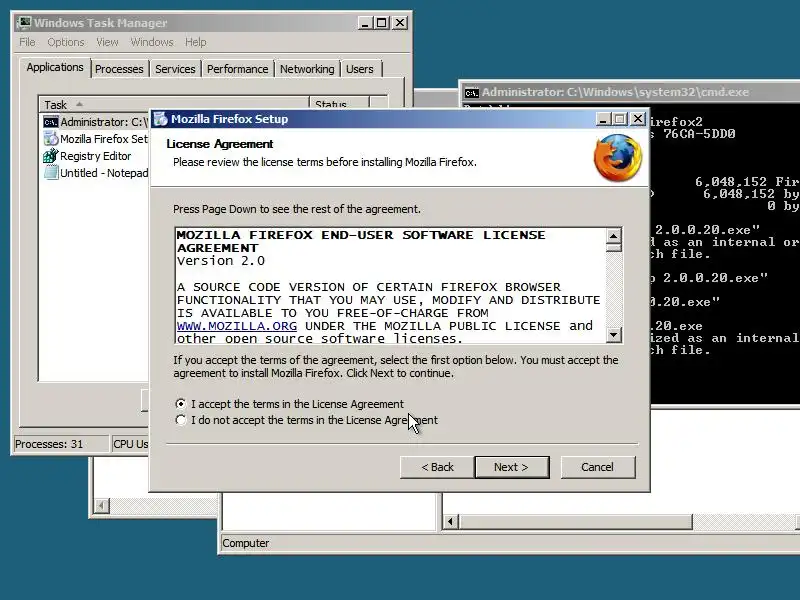The width and height of the screenshot is (800, 600).
Task: Click the Next > button
Action: click(x=512, y=467)
